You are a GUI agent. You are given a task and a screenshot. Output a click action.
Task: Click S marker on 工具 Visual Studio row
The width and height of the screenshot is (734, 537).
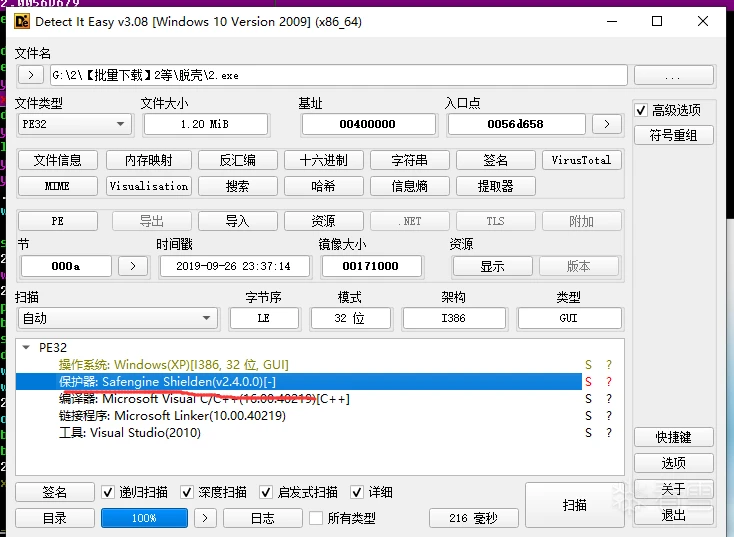click(x=588, y=433)
